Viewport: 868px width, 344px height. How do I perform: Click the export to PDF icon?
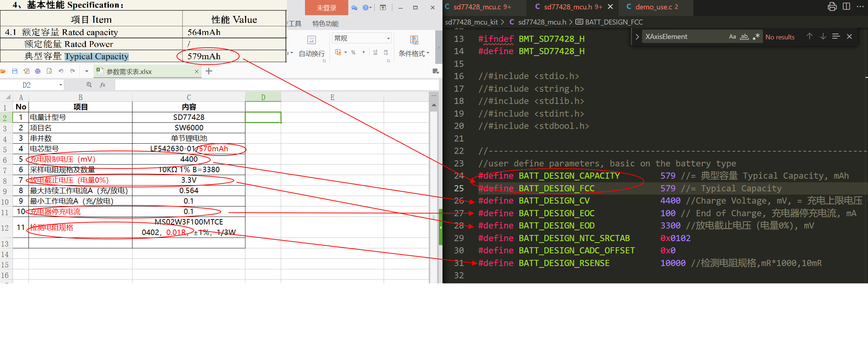tap(26, 71)
